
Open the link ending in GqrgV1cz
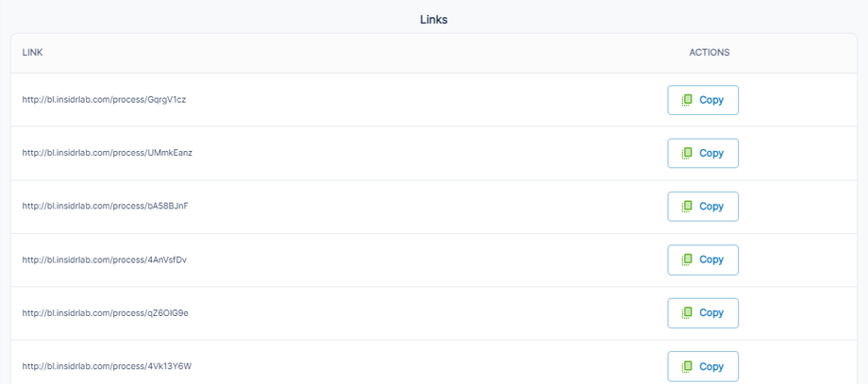104,100
